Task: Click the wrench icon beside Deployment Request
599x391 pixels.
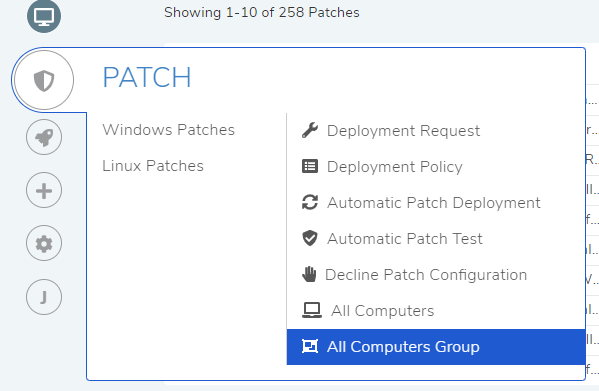Action: point(310,130)
